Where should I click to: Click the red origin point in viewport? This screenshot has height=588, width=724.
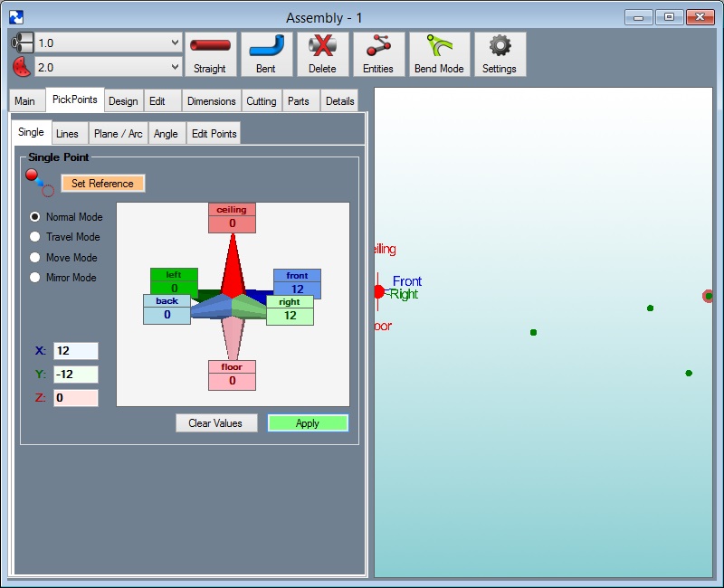[378, 291]
